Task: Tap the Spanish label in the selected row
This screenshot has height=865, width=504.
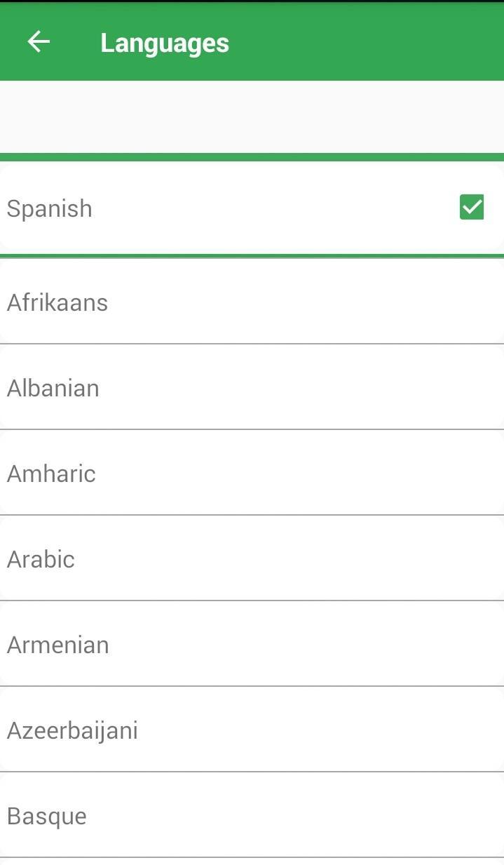Action: 50,208
